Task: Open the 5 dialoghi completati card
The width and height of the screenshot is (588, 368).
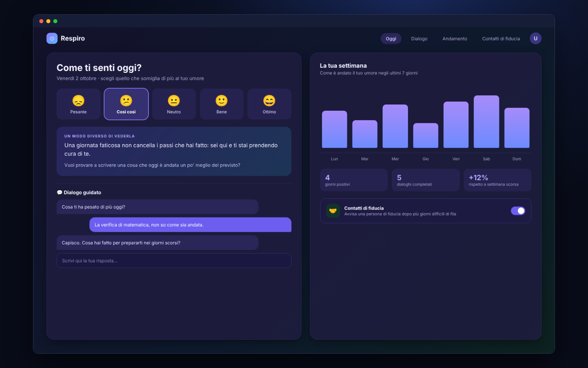Action: (x=426, y=180)
